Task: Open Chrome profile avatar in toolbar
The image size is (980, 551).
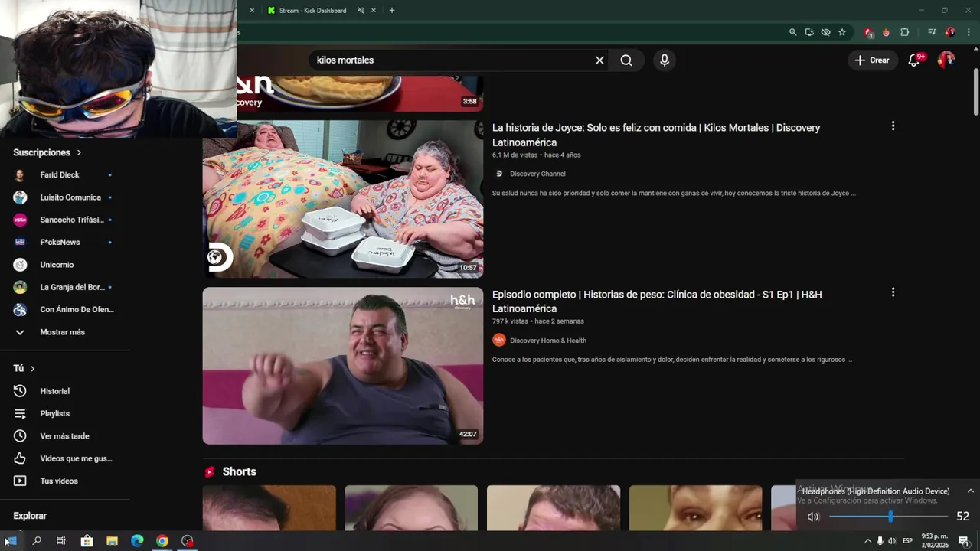Action: coord(950,32)
